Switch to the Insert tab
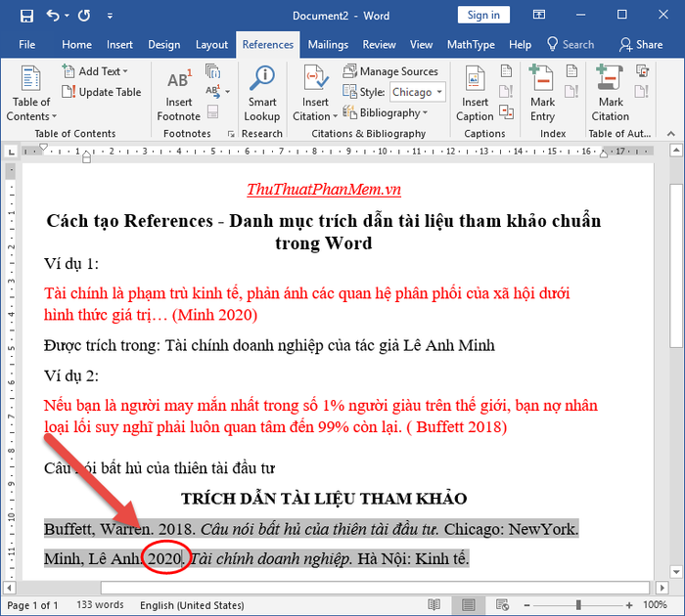Viewport: 685px width, 616px height. coord(119,45)
